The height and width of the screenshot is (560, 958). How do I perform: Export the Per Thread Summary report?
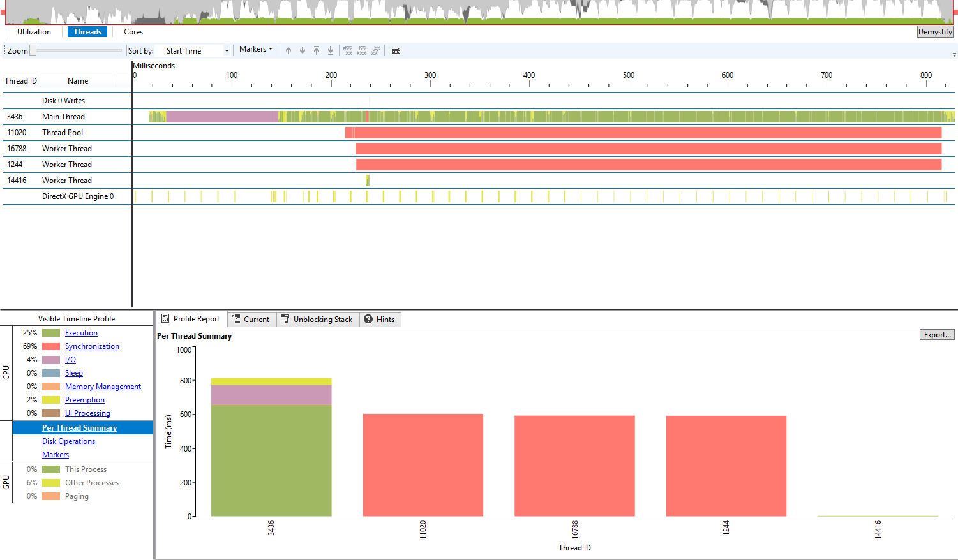[936, 334]
